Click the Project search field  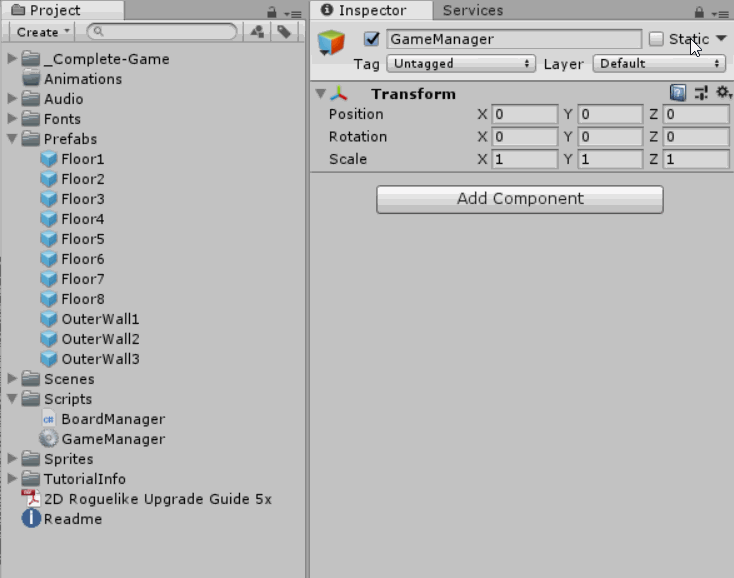click(162, 31)
